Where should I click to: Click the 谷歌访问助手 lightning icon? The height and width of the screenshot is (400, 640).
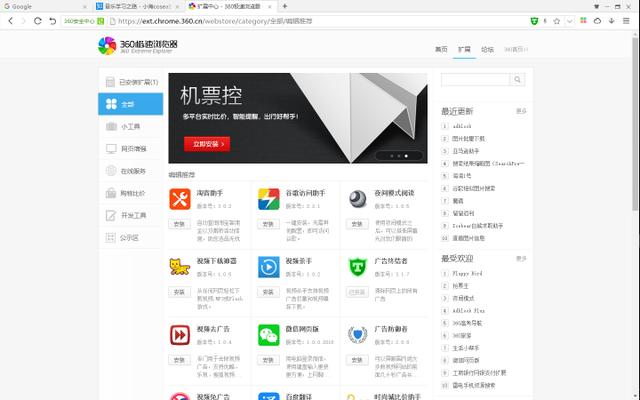coord(269,199)
